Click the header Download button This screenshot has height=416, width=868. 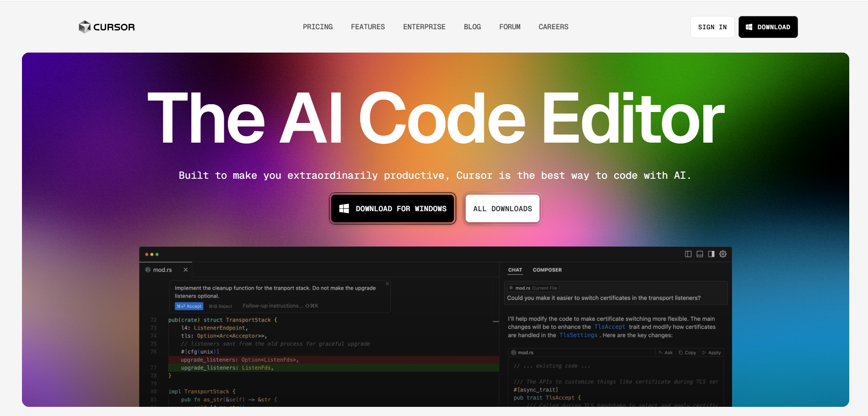(x=768, y=27)
